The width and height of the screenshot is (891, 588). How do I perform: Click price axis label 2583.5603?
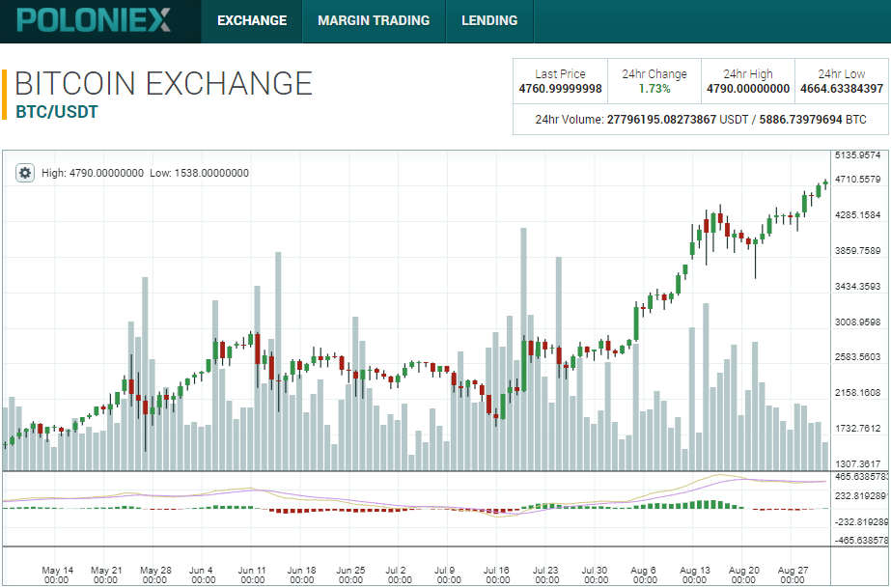(857, 357)
